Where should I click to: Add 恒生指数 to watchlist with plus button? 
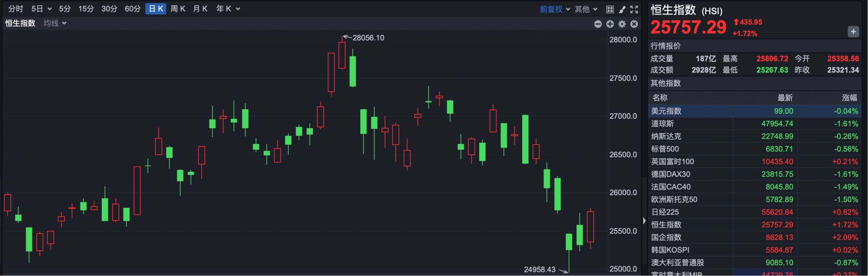pyautogui.click(x=853, y=32)
